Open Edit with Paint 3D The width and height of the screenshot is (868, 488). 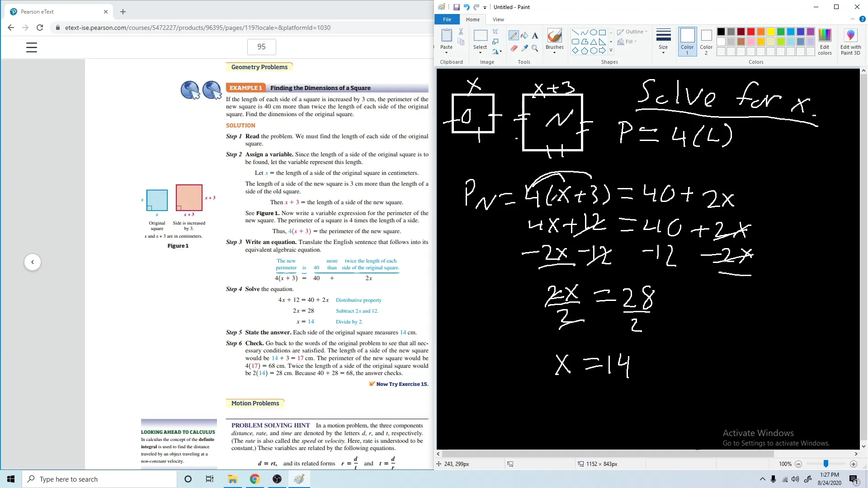tap(850, 42)
